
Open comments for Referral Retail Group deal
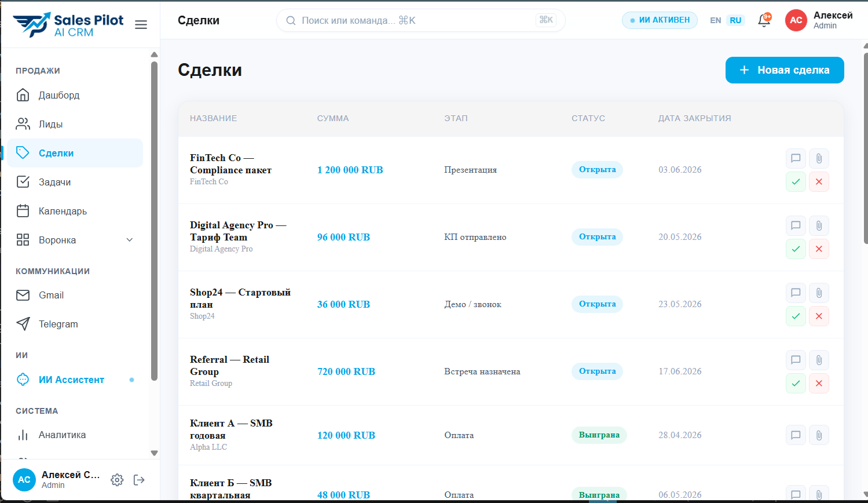click(796, 360)
